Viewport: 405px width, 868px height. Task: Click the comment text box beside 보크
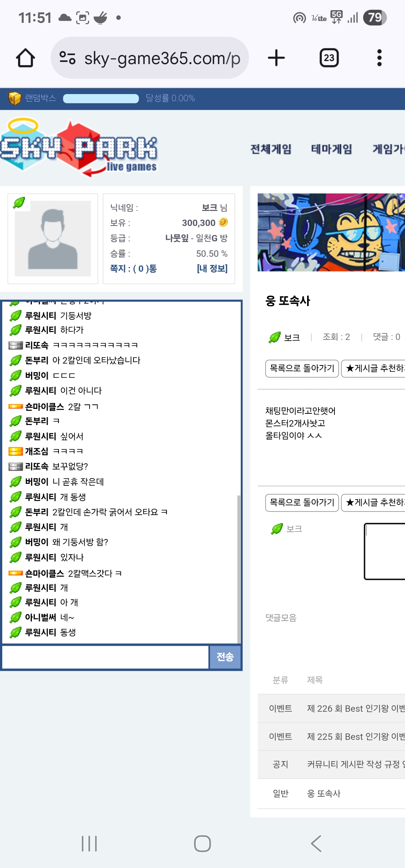[x=385, y=551]
